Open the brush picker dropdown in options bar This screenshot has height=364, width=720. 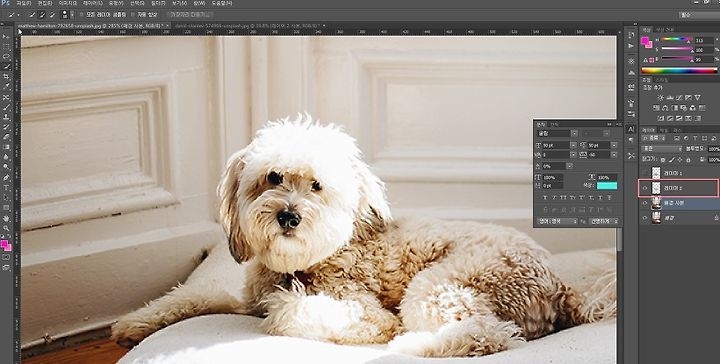click(72, 15)
